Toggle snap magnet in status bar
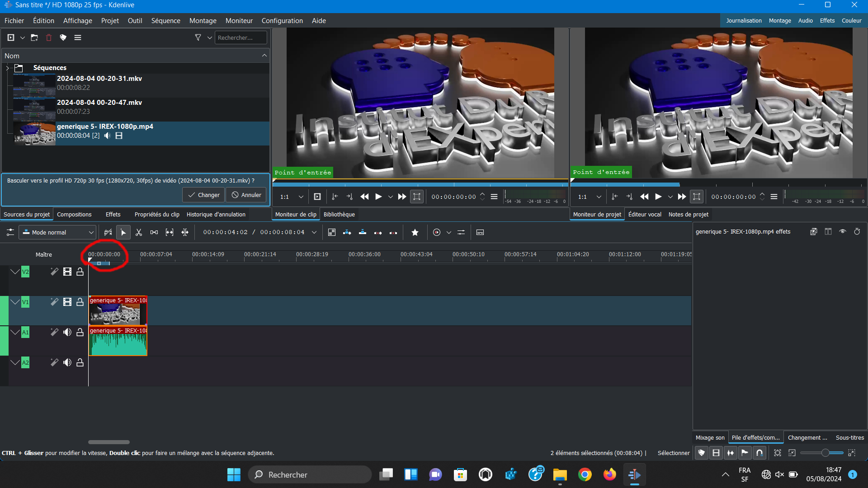 [x=759, y=453]
